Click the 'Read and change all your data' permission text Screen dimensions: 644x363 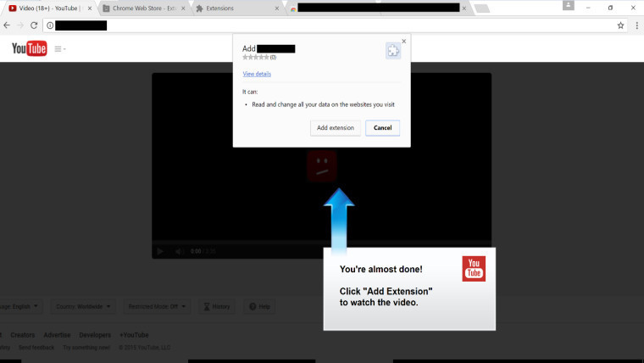click(323, 104)
